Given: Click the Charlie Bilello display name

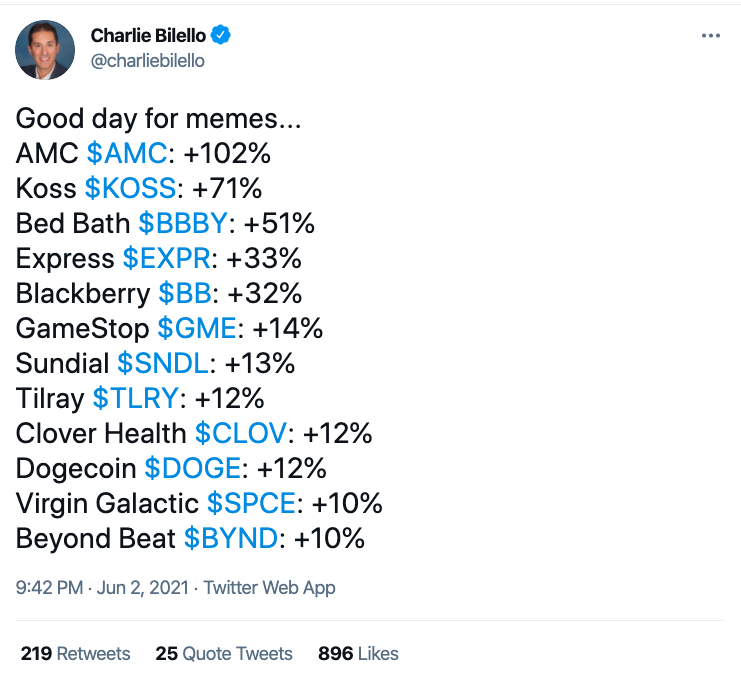Looking at the screenshot, I should coord(148,36).
